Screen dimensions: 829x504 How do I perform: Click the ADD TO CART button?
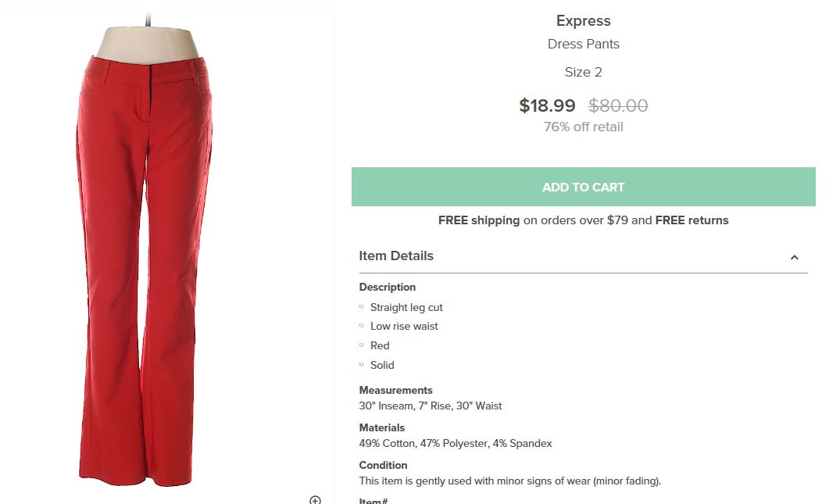click(583, 187)
